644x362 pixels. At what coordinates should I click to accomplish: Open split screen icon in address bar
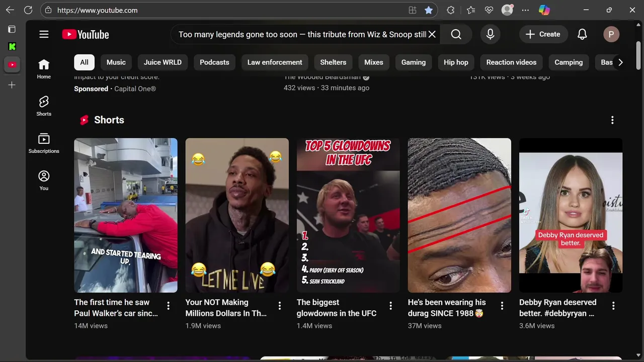[412, 10]
